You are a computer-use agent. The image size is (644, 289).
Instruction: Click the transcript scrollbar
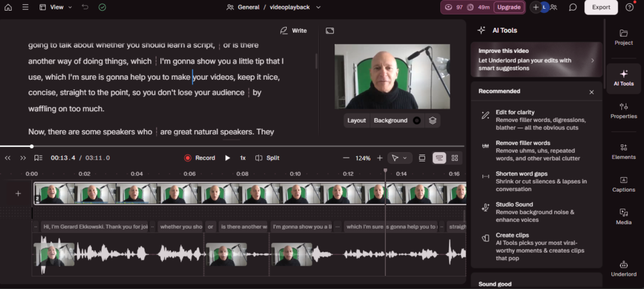point(316,61)
